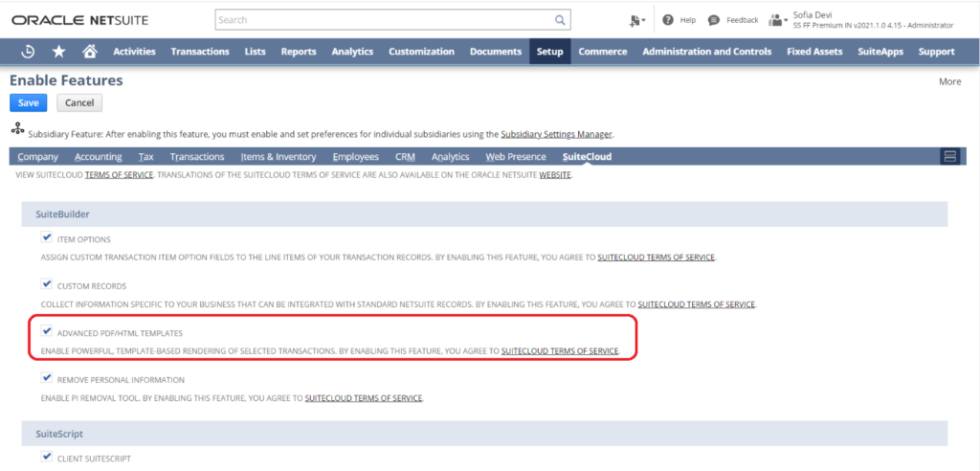
Task: Click into the global Search field
Action: [x=383, y=19]
